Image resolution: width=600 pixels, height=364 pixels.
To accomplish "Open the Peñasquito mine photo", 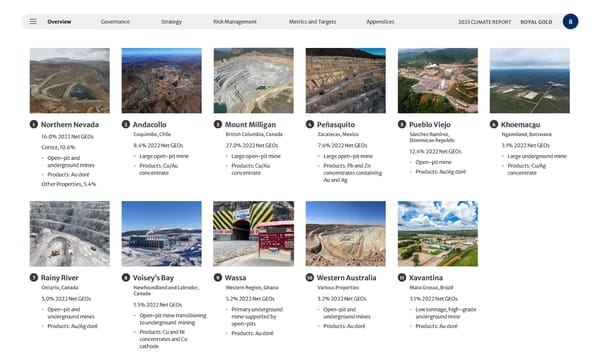I will (346, 80).
